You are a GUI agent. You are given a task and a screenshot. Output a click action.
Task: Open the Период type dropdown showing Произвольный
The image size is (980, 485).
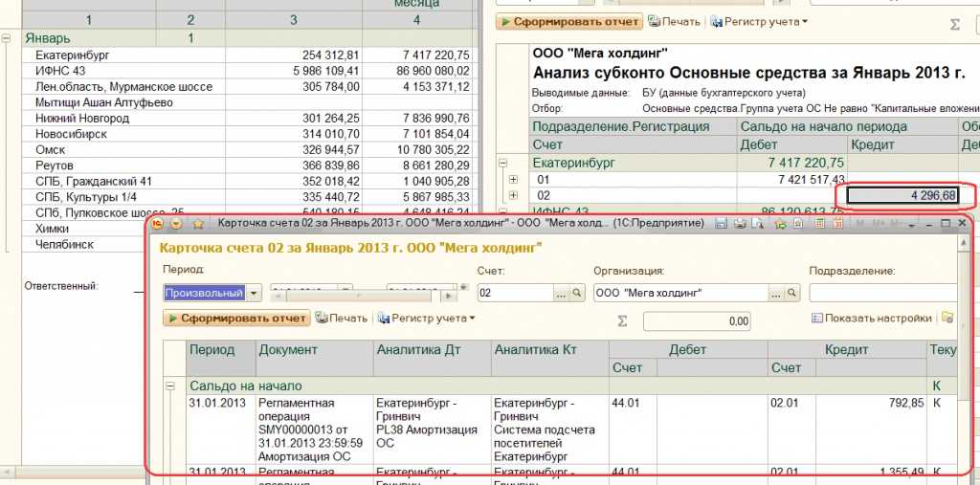tap(254, 293)
